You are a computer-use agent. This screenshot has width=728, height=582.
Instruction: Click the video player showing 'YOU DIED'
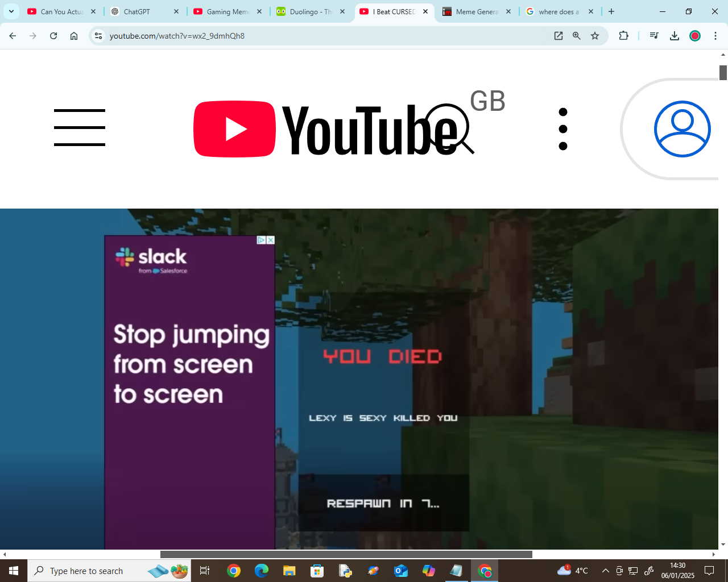click(359, 379)
